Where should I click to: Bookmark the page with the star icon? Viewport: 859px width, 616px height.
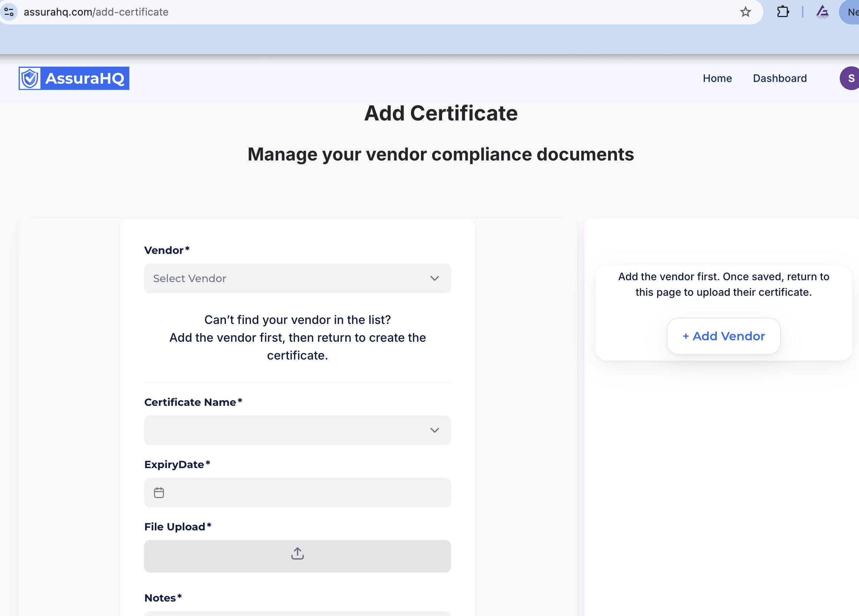(745, 12)
